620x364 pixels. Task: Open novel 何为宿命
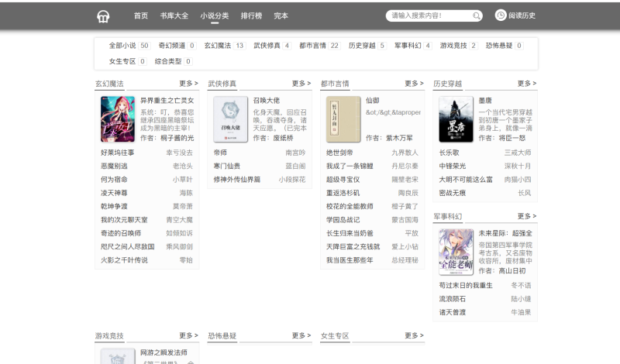(x=114, y=180)
